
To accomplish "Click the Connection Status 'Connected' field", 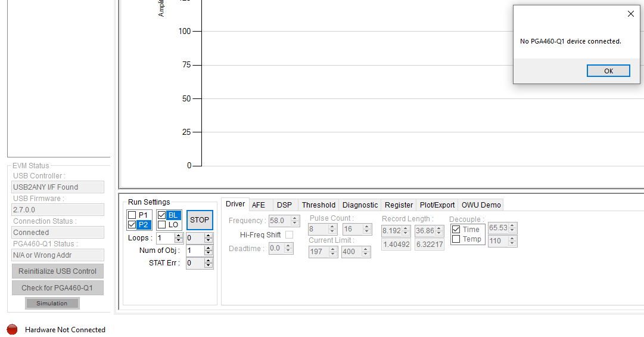I will tap(58, 232).
